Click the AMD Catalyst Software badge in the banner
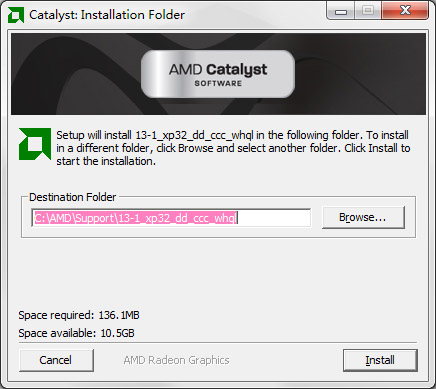 click(218, 74)
